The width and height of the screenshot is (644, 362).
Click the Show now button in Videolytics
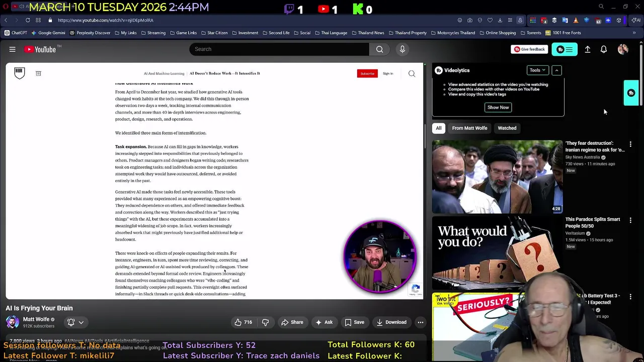498,107
